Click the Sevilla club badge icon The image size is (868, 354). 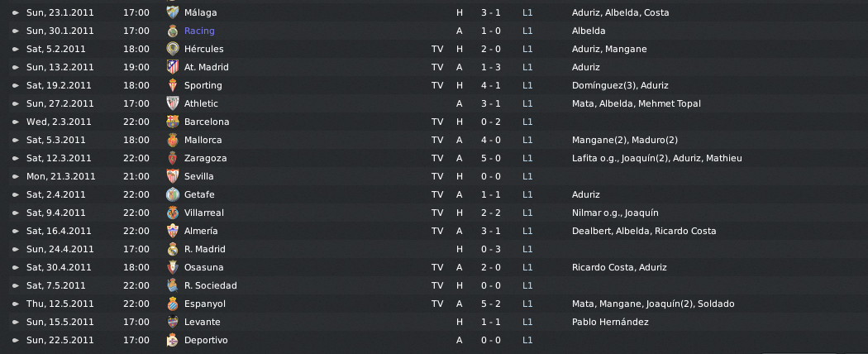pos(173,176)
